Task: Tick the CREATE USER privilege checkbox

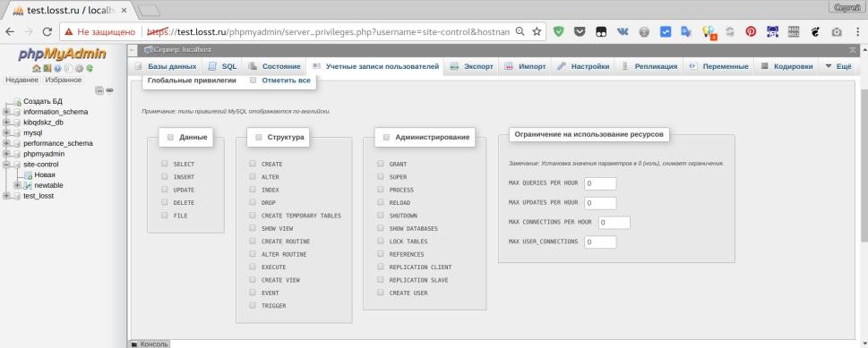Action: point(381,293)
